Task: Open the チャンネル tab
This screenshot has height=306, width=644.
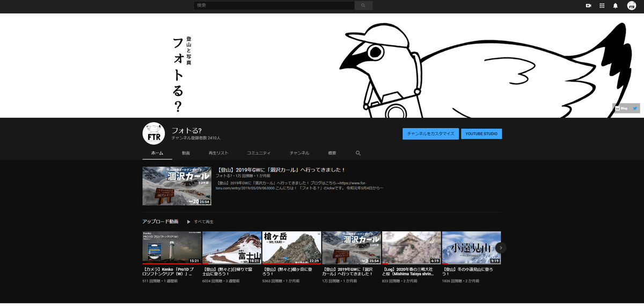Action: coord(299,153)
